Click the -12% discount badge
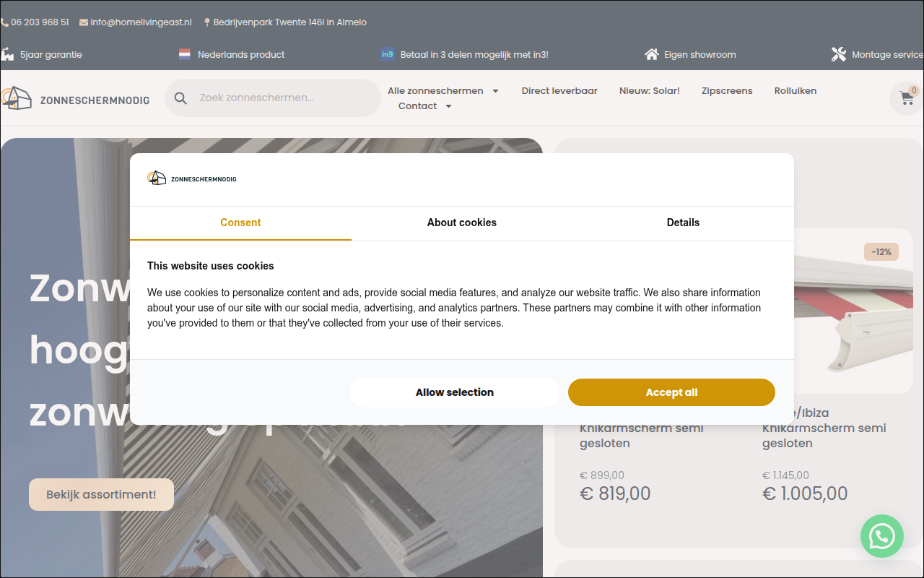Screen dimensions: 924x578 [x=881, y=252]
